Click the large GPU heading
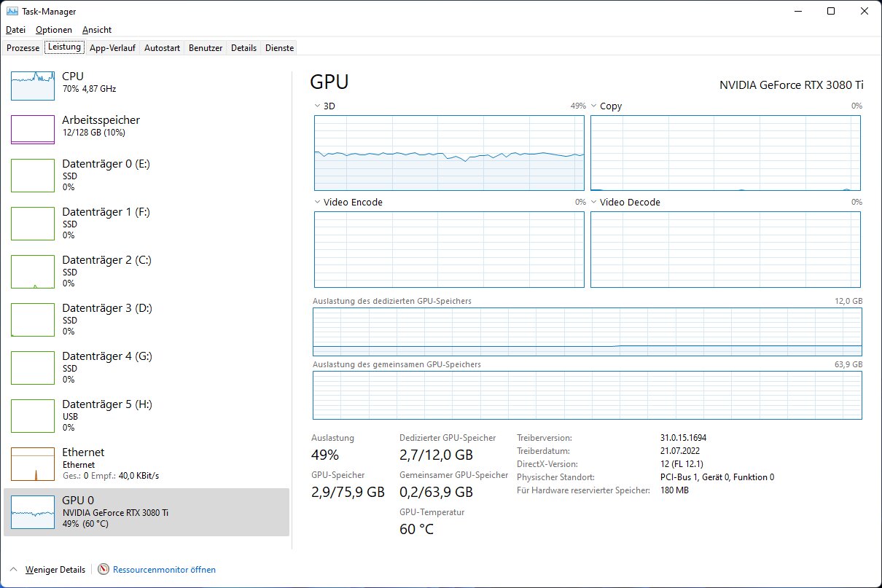The image size is (882, 588). click(329, 82)
